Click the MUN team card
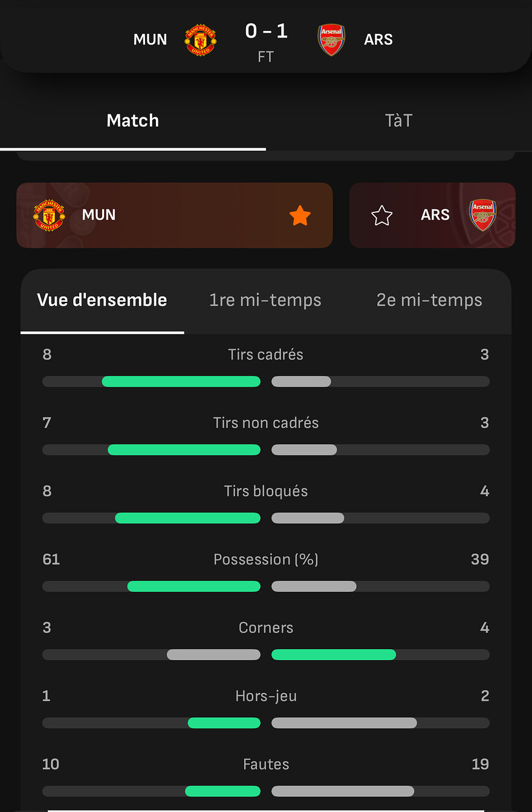The width and height of the screenshot is (532, 812). tap(174, 215)
